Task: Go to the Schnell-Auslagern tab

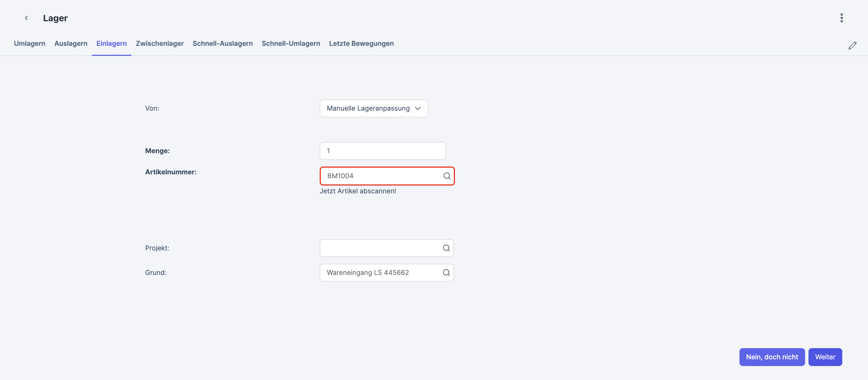Action: pos(222,44)
